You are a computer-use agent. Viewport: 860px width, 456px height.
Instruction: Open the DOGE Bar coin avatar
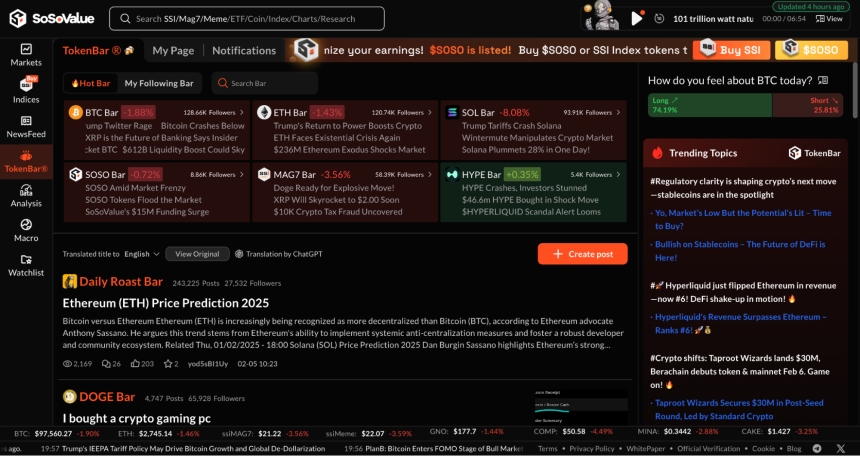tap(70, 397)
